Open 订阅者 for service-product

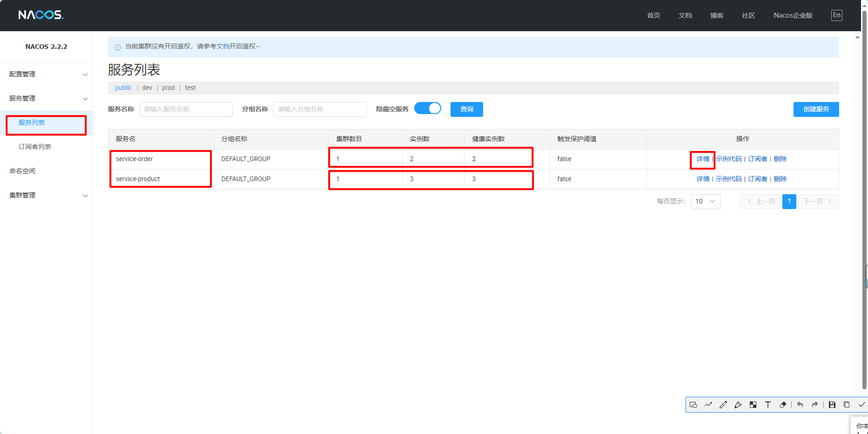pyautogui.click(x=758, y=179)
